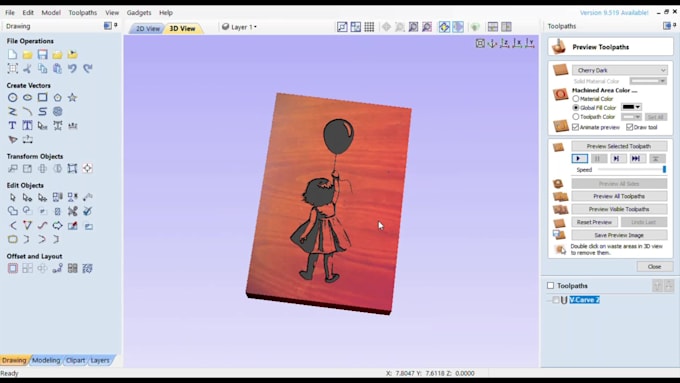Select the Draw Polygon tool
The image size is (680, 383).
tap(57, 98)
